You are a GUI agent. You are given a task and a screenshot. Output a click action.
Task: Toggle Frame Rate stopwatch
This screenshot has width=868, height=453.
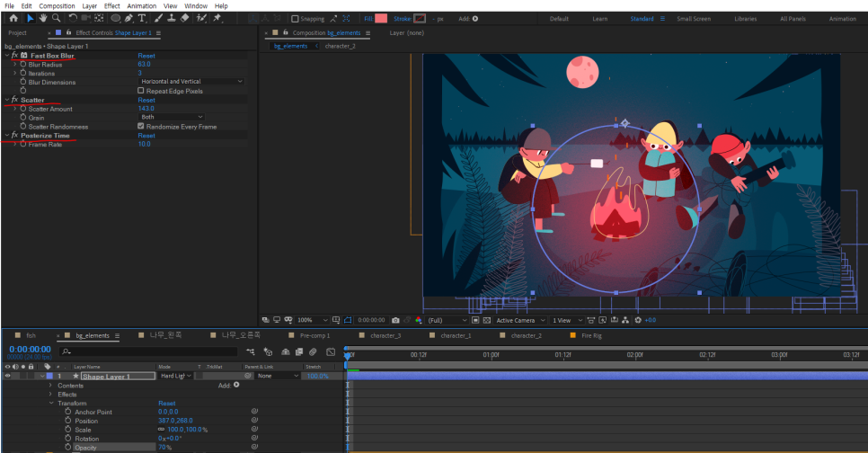coord(22,144)
